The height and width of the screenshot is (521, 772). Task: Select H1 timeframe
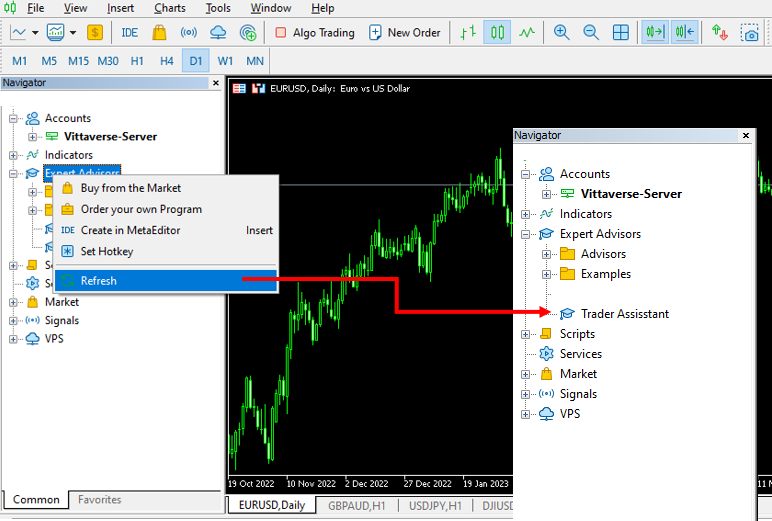click(137, 61)
